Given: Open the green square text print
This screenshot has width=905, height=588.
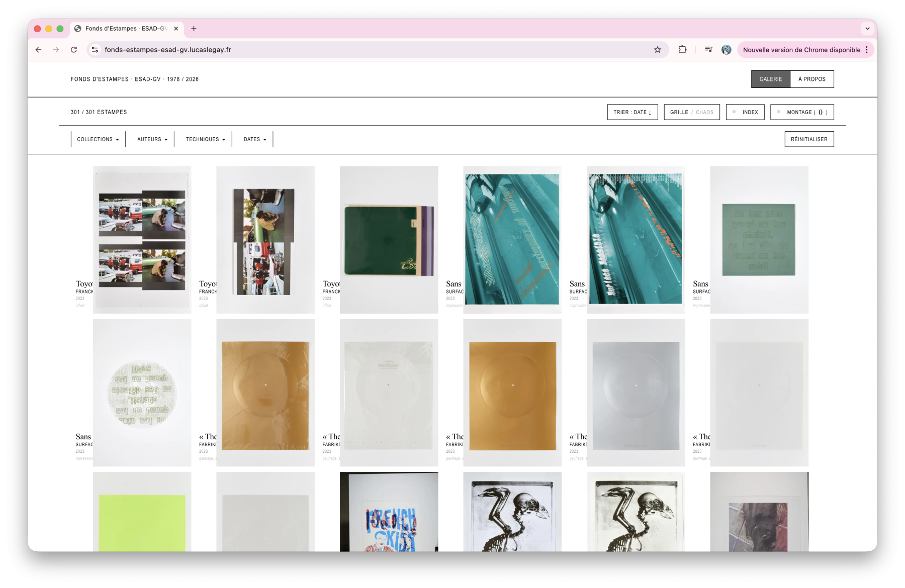Looking at the screenshot, I should tap(759, 240).
